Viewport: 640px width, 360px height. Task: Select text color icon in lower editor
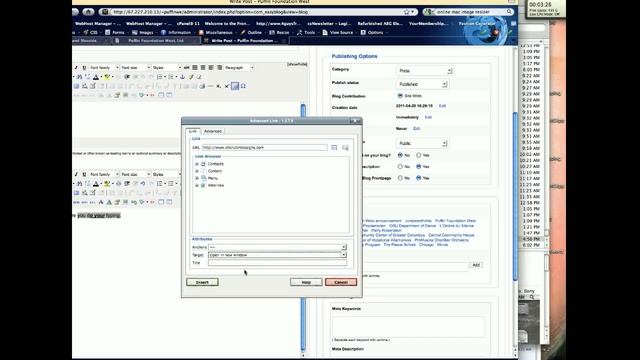click(x=96, y=184)
